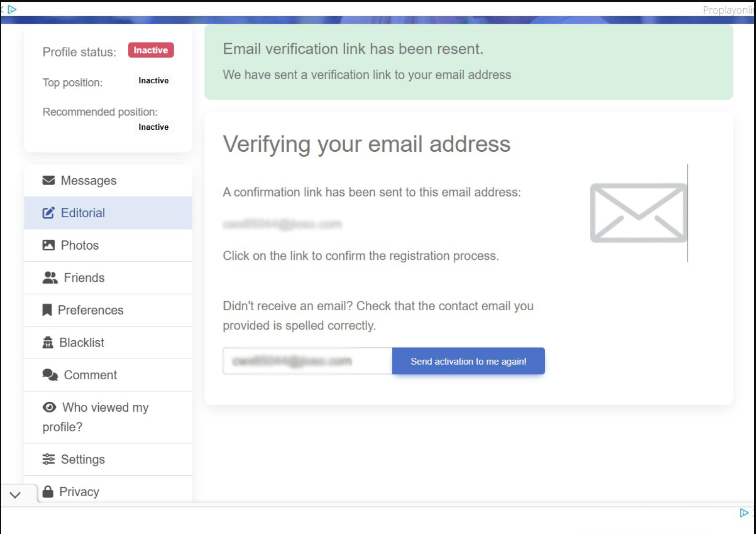Viewport: 756px width, 534px height.
Task: Click the large grey envelope image
Action: click(x=639, y=212)
